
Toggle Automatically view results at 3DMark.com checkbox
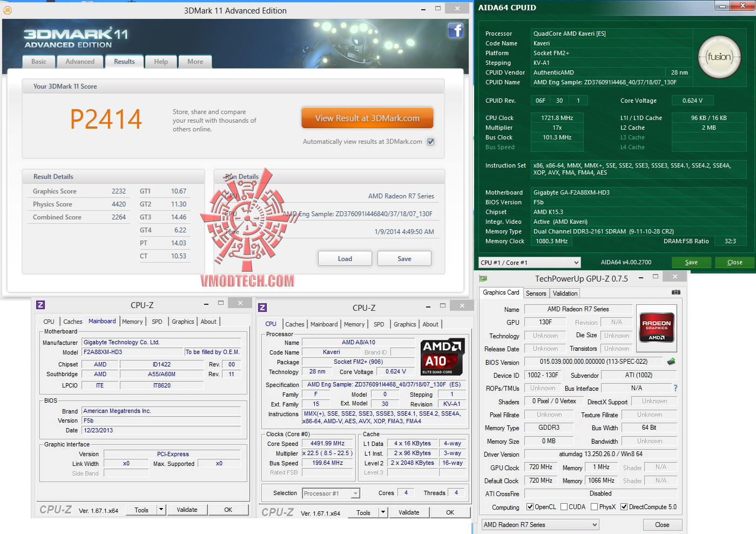[x=430, y=142]
